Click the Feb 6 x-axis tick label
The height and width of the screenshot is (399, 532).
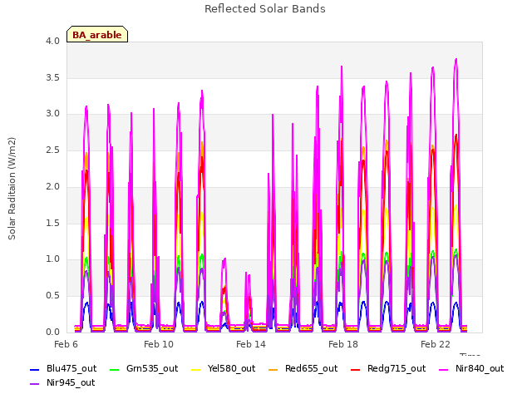[66, 344]
